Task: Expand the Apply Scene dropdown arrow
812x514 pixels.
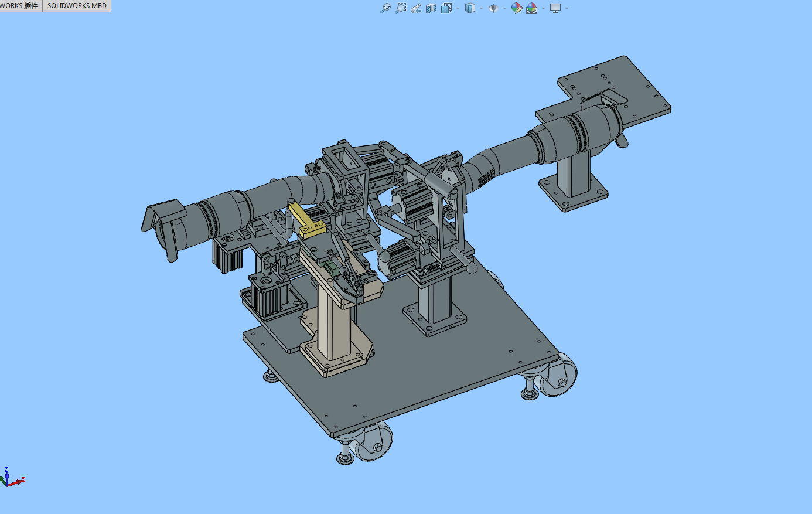Action: 543,8
